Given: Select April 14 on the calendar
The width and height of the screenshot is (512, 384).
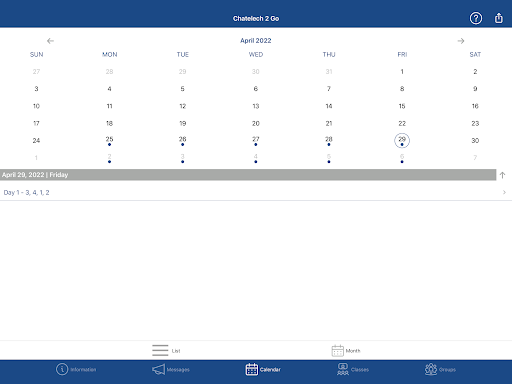Looking at the screenshot, I should [x=329, y=106].
